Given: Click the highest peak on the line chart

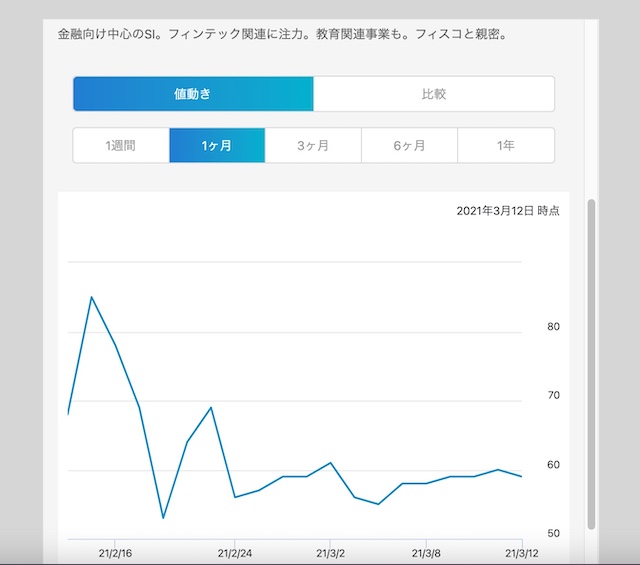Looking at the screenshot, I should click(x=92, y=297).
